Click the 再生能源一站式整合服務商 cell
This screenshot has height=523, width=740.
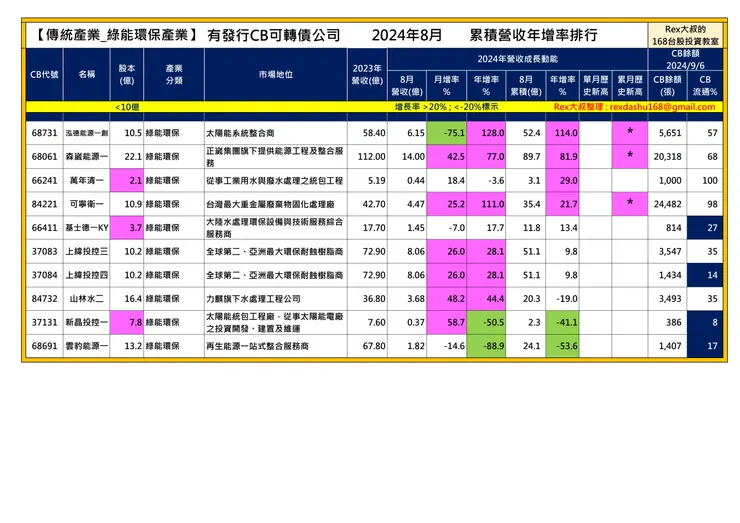pyautogui.click(x=276, y=346)
